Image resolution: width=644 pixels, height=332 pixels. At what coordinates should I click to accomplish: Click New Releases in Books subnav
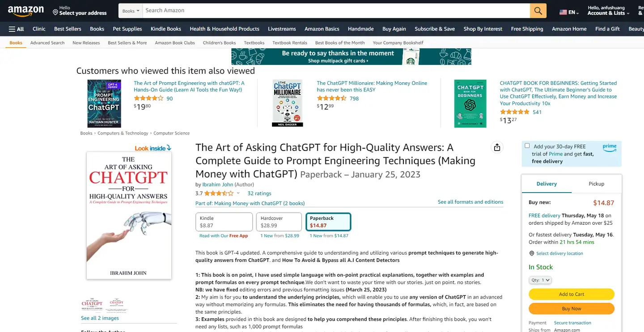[x=86, y=43]
